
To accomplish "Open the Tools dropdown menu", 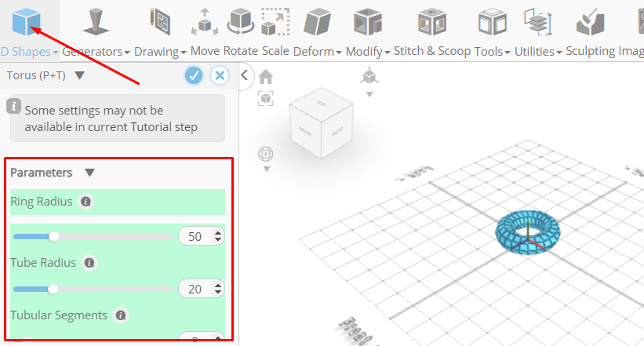I will [508, 53].
